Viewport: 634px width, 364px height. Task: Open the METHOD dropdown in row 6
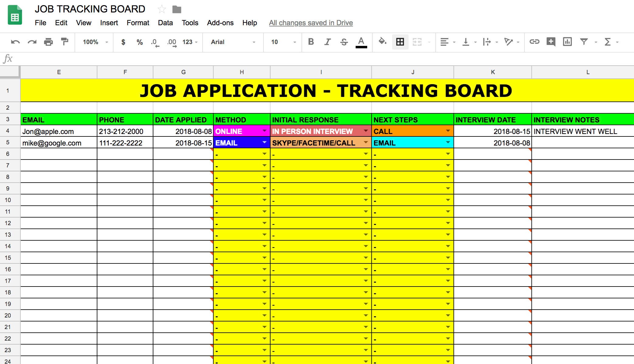[x=264, y=154]
